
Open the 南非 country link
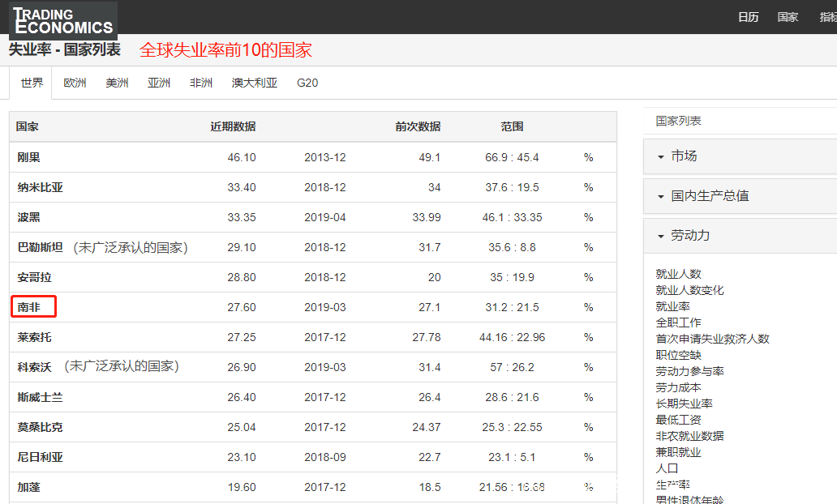29,307
